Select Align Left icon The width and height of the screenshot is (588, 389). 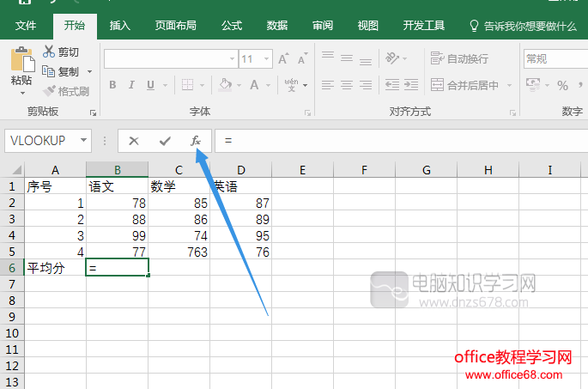pyautogui.click(x=328, y=85)
